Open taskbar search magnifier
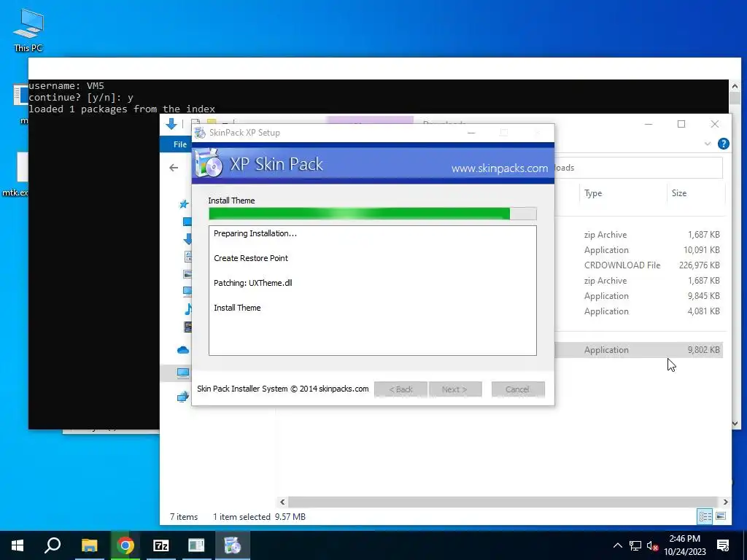 point(53,545)
